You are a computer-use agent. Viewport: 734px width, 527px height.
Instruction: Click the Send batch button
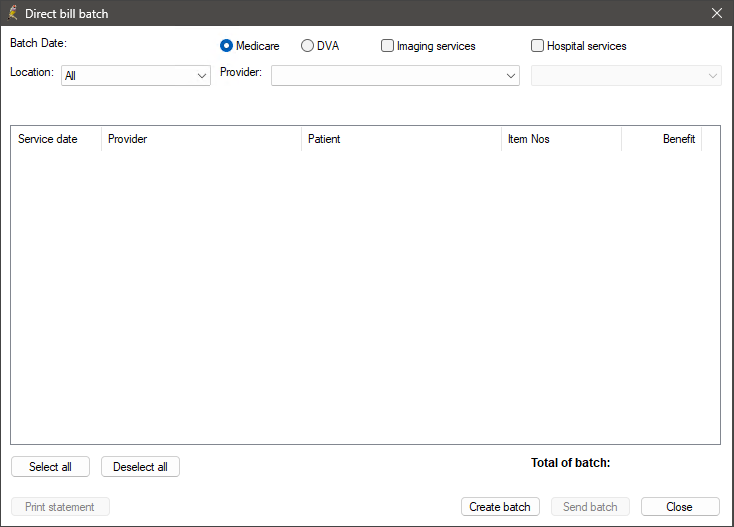tap(590, 506)
